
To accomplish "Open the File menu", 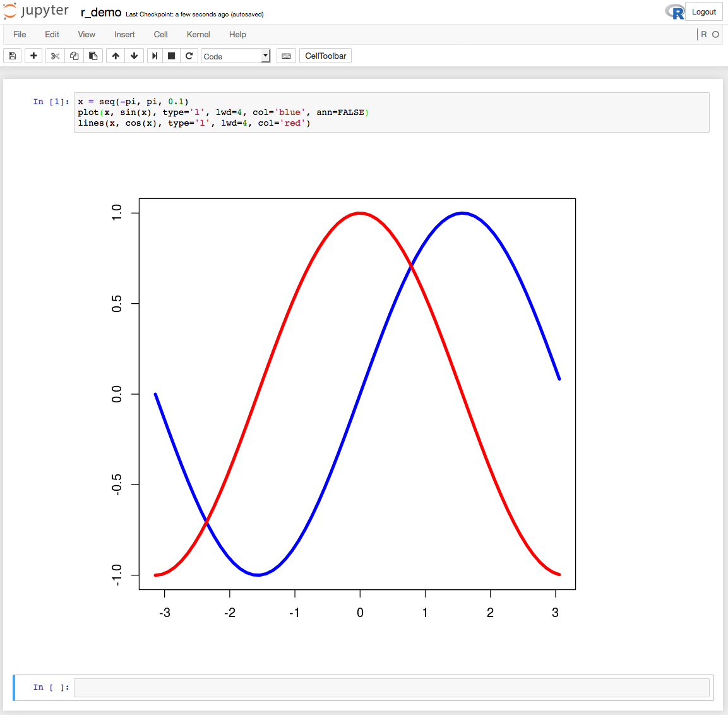I will pos(20,35).
